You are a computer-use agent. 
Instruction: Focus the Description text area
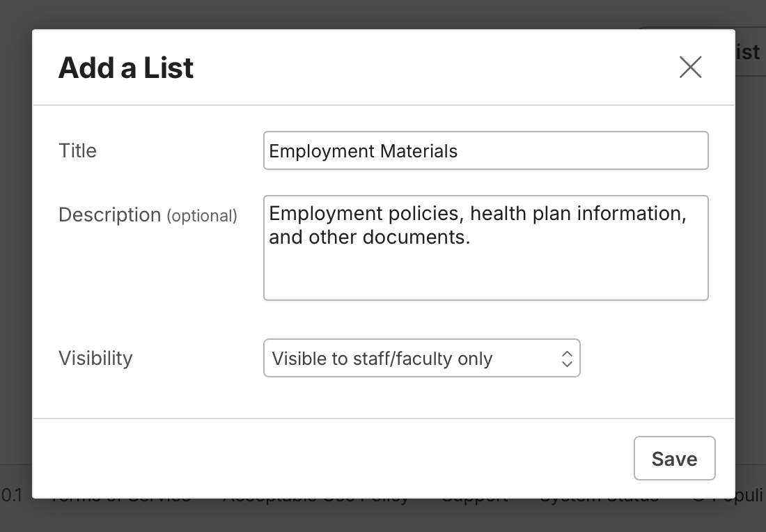coord(485,248)
